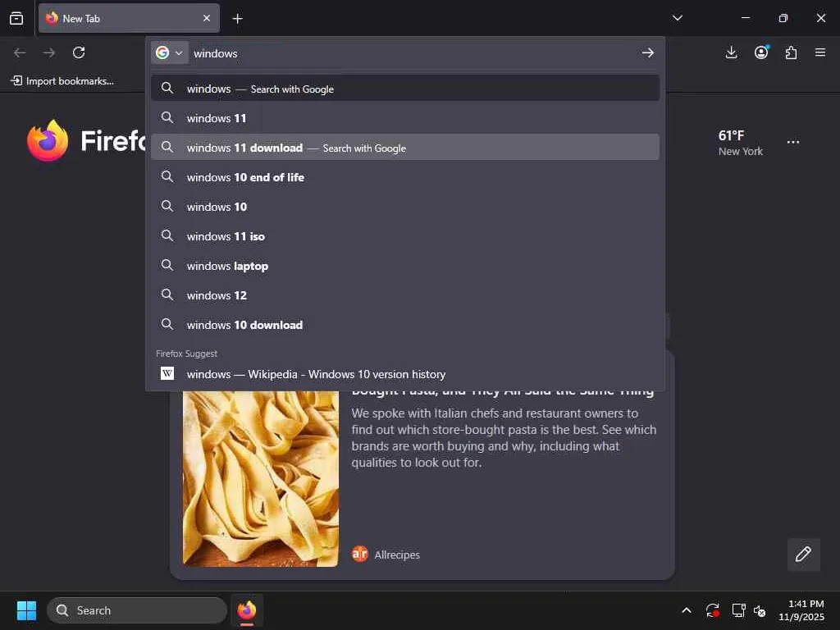This screenshot has height=630, width=840.
Task: Go back one page
Action: click(x=20, y=52)
